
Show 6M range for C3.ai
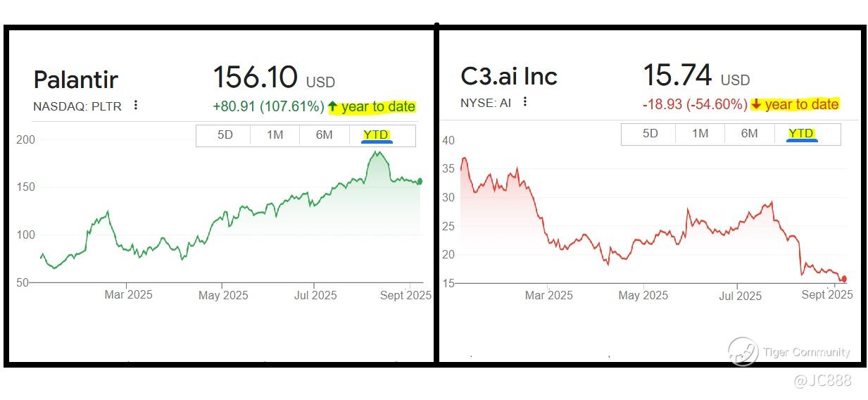point(749,133)
